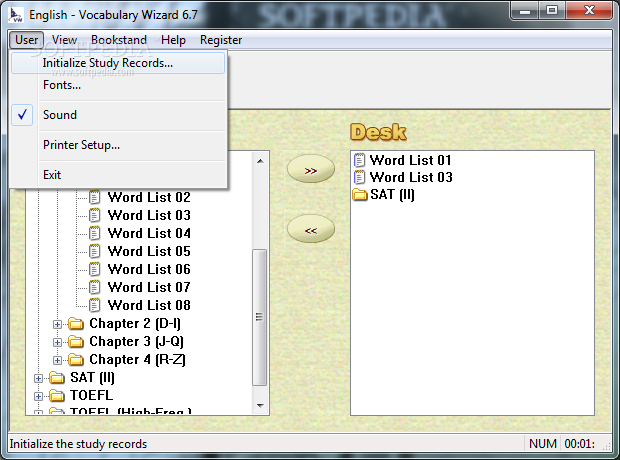The image size is (620, 460).
Task: Select Word List 06 label in tree
Action: (x=149, y=269)
